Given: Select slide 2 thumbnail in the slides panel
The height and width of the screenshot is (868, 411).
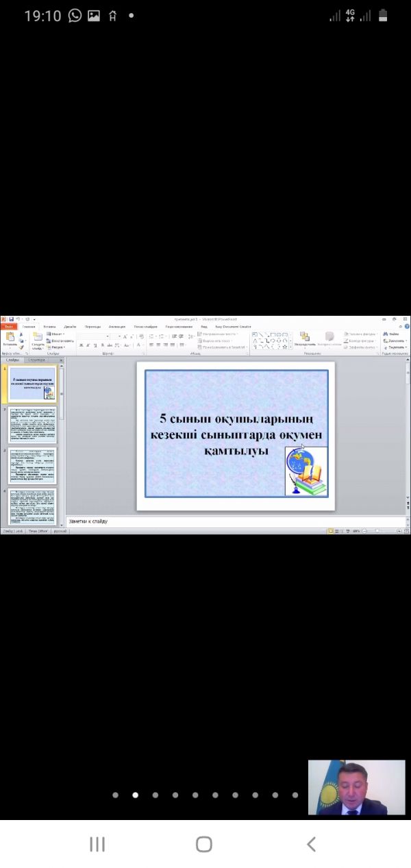Looking at the screenshot, I should pyautogui.click(x=32, y=425).
